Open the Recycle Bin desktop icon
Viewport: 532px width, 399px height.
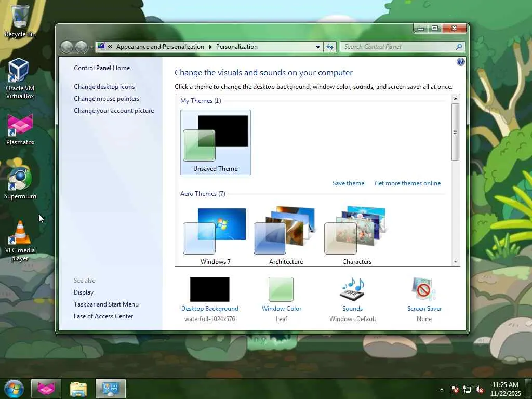(20, 20)
